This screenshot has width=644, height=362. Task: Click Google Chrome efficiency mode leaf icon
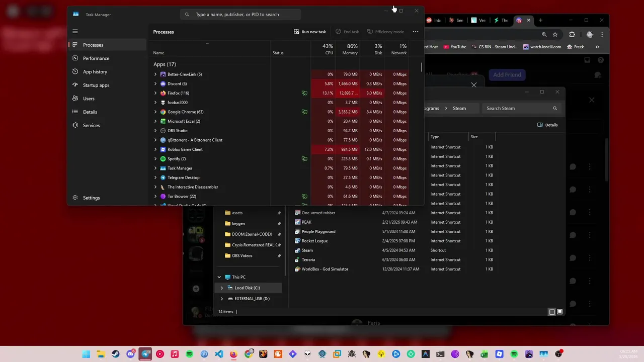[x=304, y=112]
